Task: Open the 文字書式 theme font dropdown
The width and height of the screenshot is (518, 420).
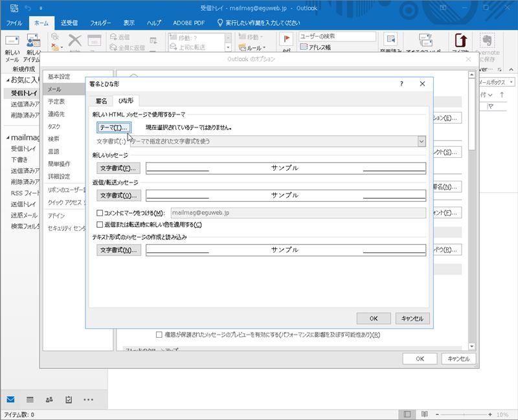Action: pos(422,141)
